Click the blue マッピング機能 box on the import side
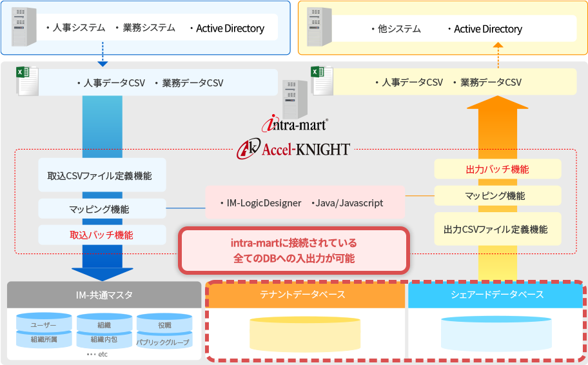Viewport: 588px width, 365px height. point(102,208)
